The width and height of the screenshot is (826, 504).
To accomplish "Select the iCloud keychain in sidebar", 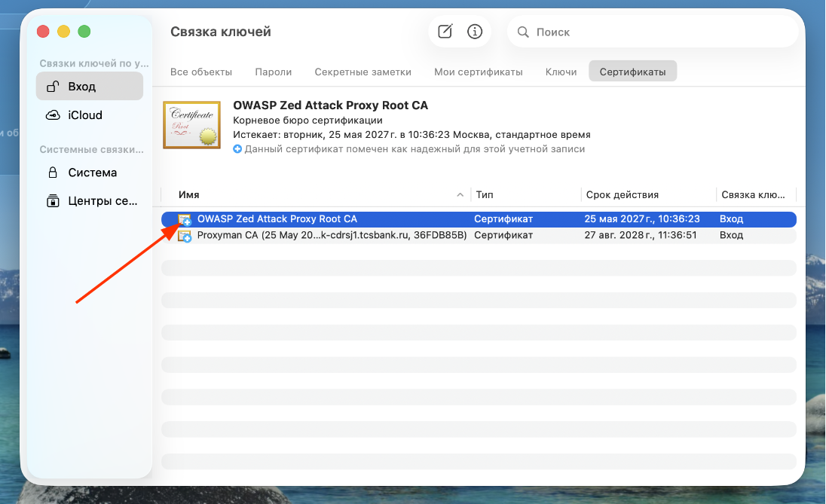I will [x=90, y=115].
